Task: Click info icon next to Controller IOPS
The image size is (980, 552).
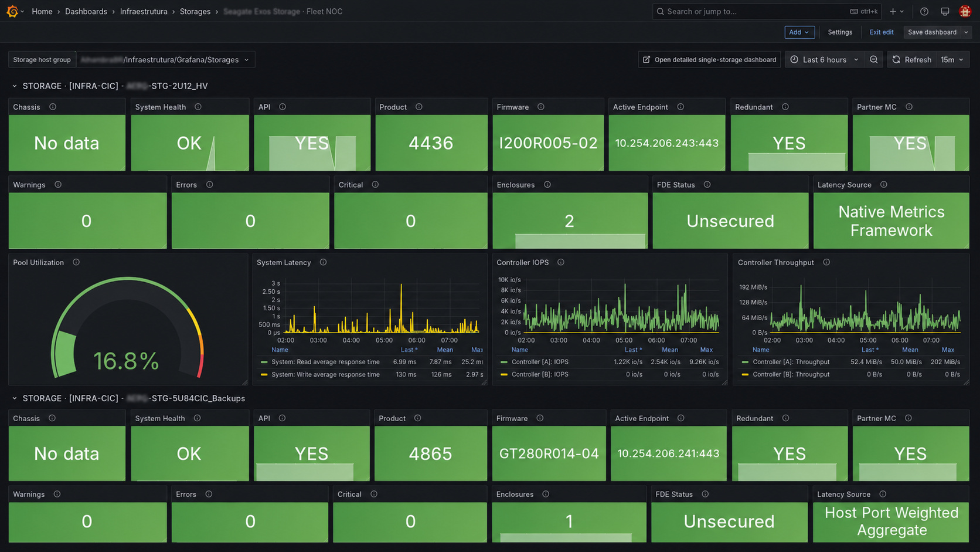Action: 561,262
